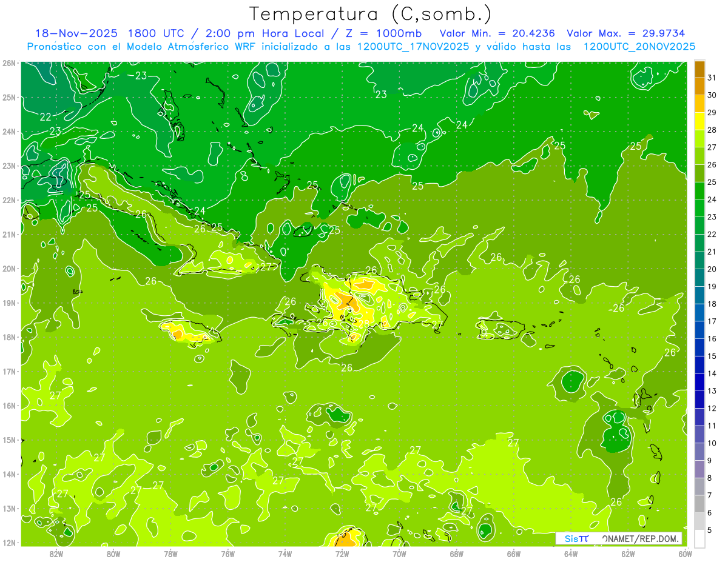Click the "76W" longitude axis label
The height and width of the screenshot is (562, 728).
tap(227, 554)
